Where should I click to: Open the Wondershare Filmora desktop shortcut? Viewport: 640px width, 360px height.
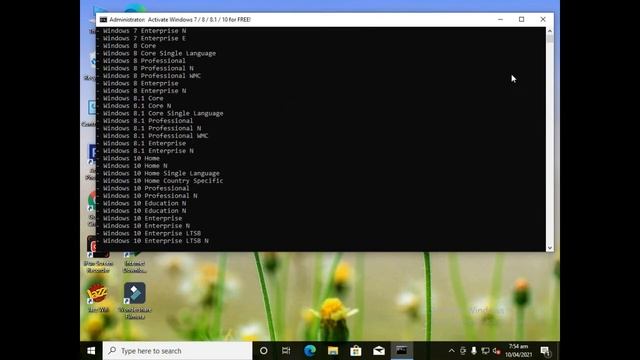coord(135,300)
